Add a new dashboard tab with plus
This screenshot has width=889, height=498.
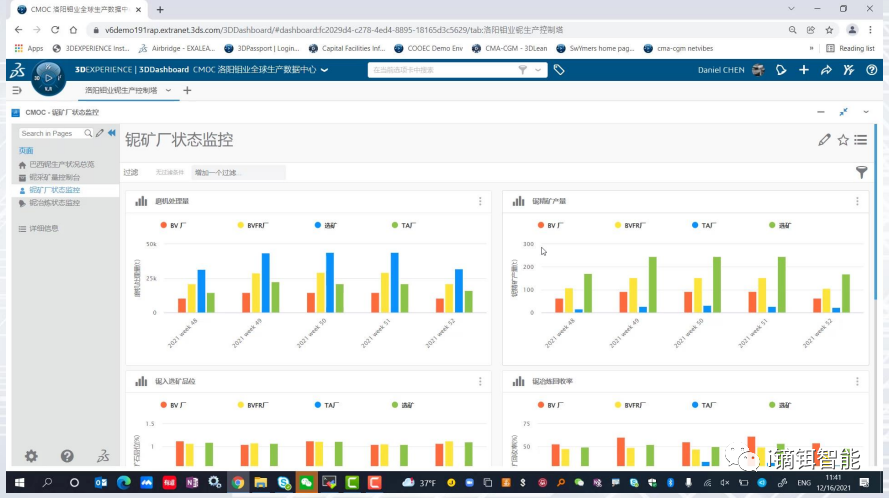click(187, 91)
